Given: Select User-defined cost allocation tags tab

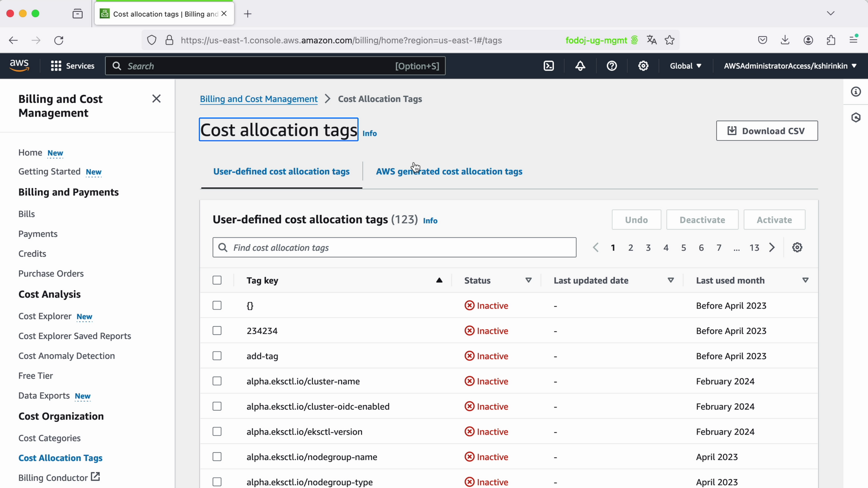Looking at the screenshot, I should (x=281, y=172).
